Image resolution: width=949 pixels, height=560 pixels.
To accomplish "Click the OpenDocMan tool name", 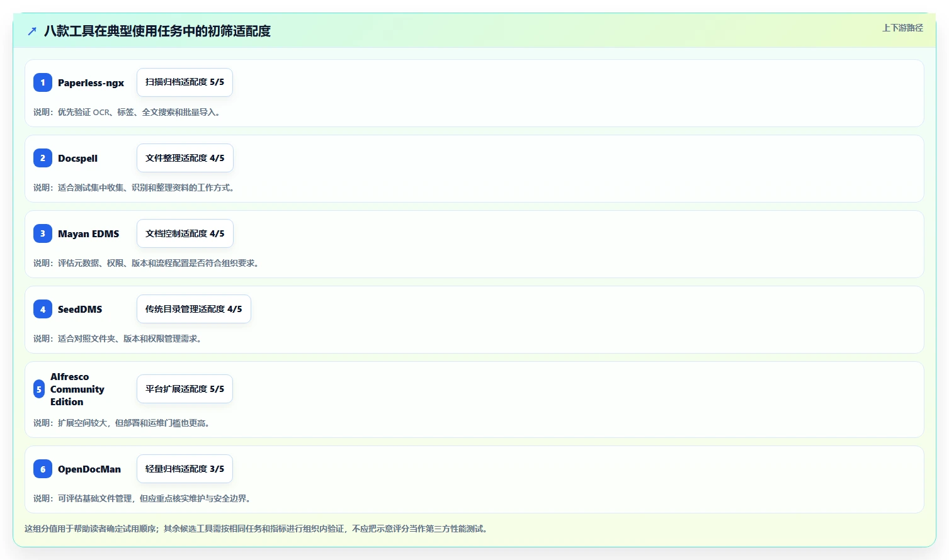I will (89, 469).
